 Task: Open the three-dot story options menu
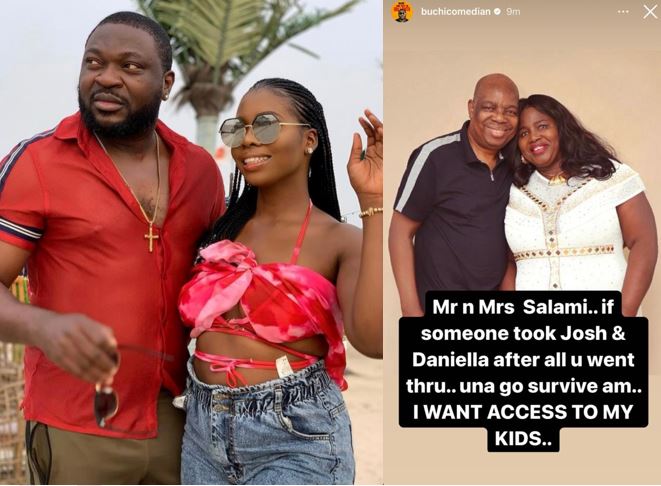623,12
